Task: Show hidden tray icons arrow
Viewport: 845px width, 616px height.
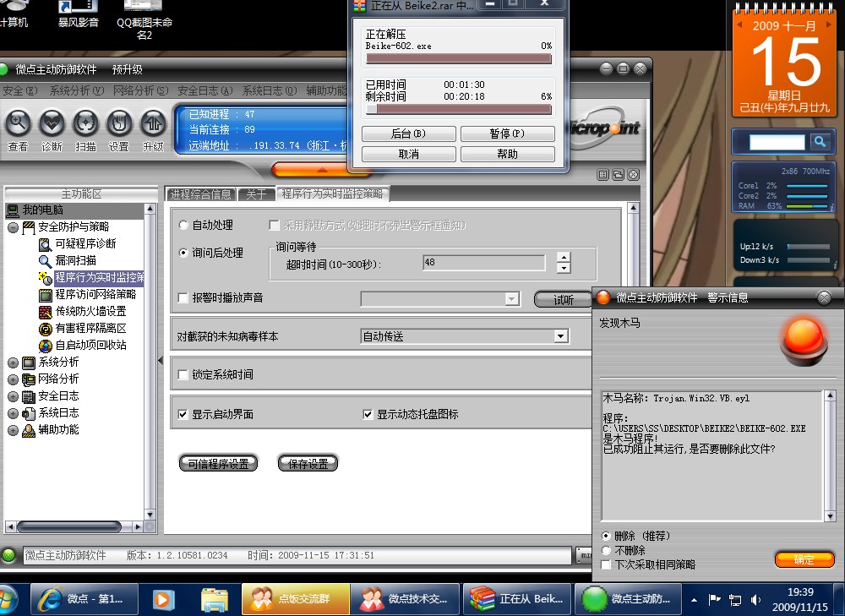Action: pos(694,599)
